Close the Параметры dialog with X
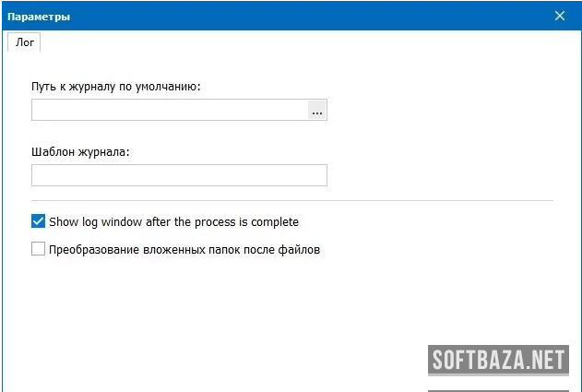The width and height of the screenshot is (582, 392). (x=560, y=16)
